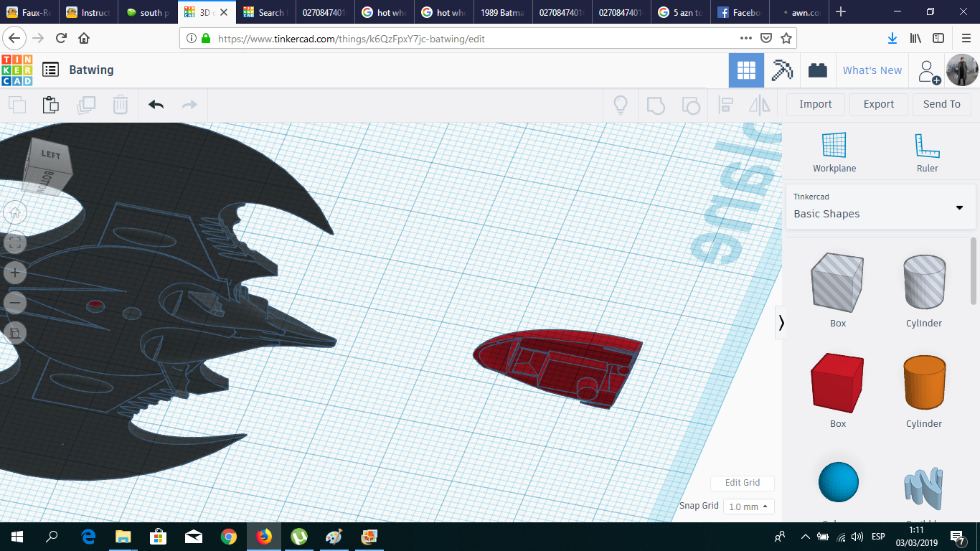The width and height of the screenshot is (980, 551).
Task: Select the Workplane tool
Action: (834, 152)
